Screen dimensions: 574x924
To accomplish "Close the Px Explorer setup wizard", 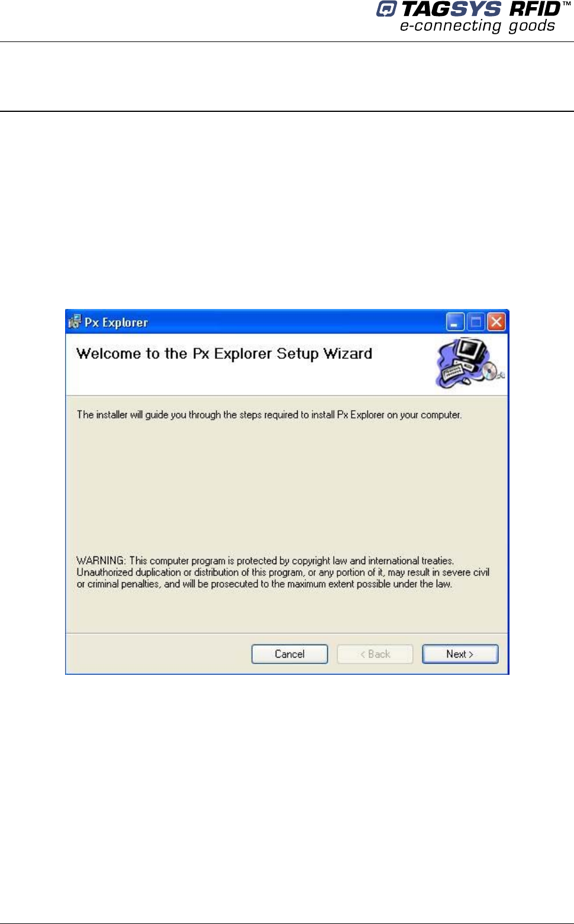I will click(x=496, y=322).
